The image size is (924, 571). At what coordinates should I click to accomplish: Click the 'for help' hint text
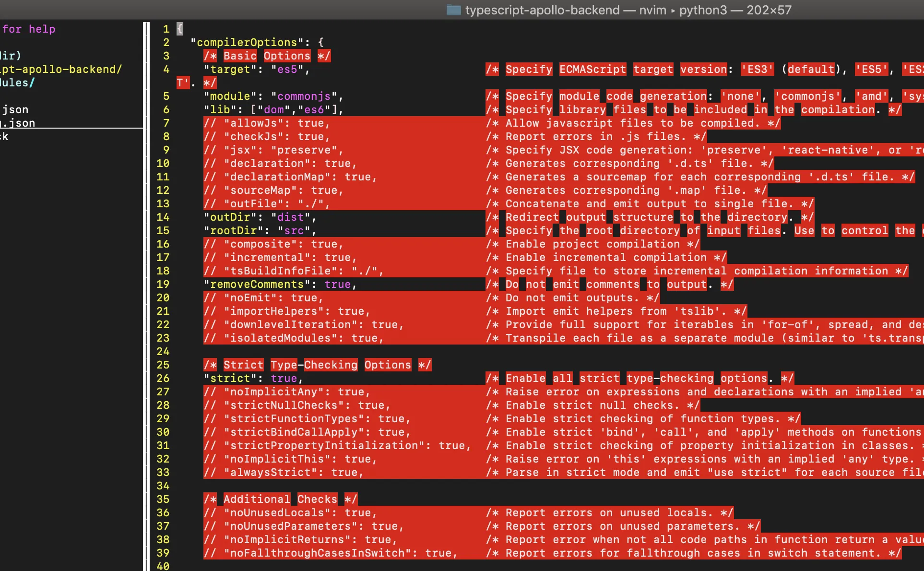pos(28,29)
